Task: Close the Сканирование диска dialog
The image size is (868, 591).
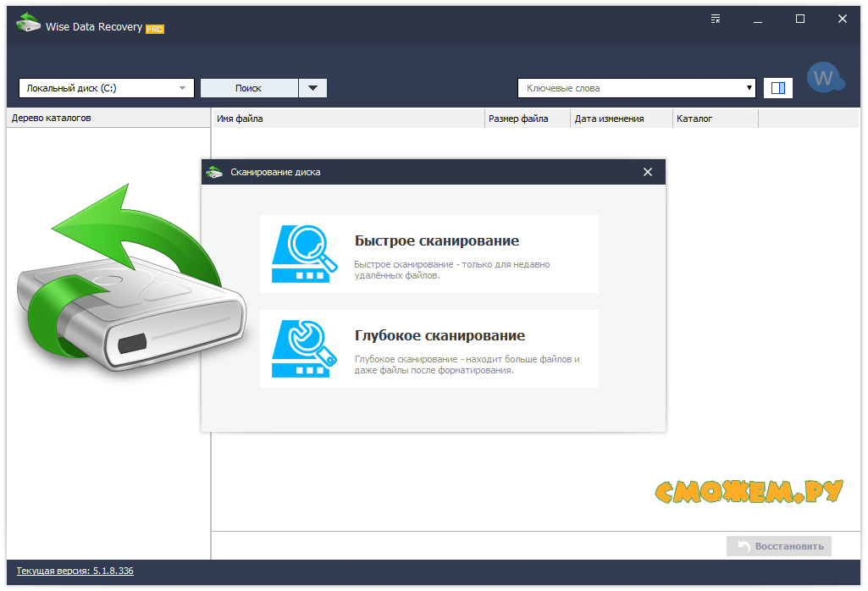Action: tap(648, 172)
